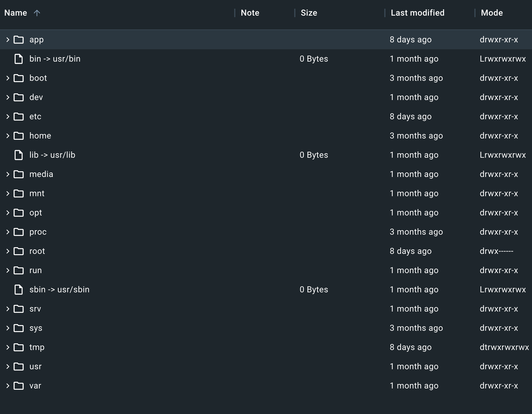The image size is (532, 414).
Task: Click the root folder icon
Action: 19,251
